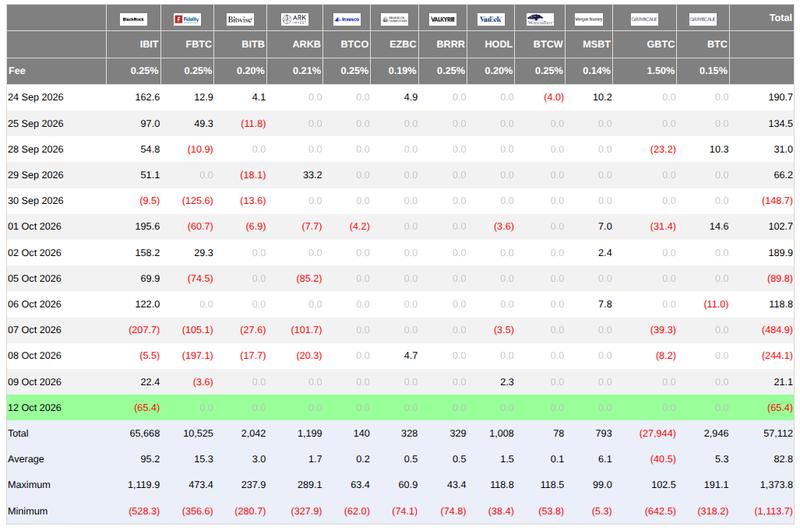Screen dimensions: 800x530
Task: Click the (207.7) IBIT outflow cell
Action: (x=144, y=330)
